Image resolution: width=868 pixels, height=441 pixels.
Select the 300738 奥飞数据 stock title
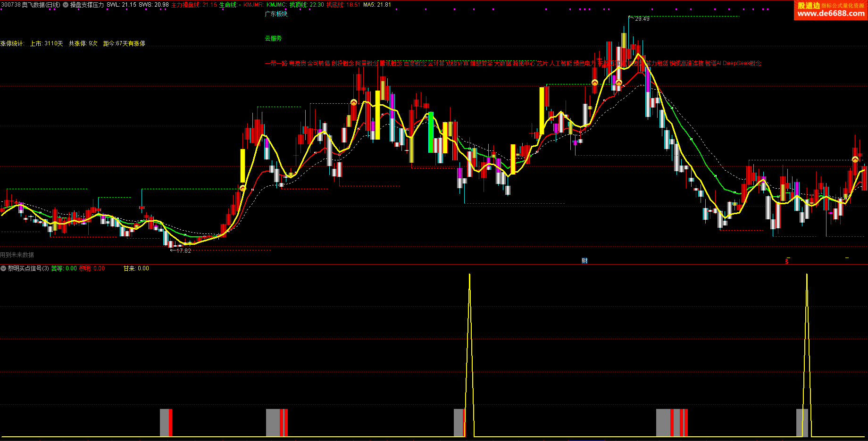[31, 5]
